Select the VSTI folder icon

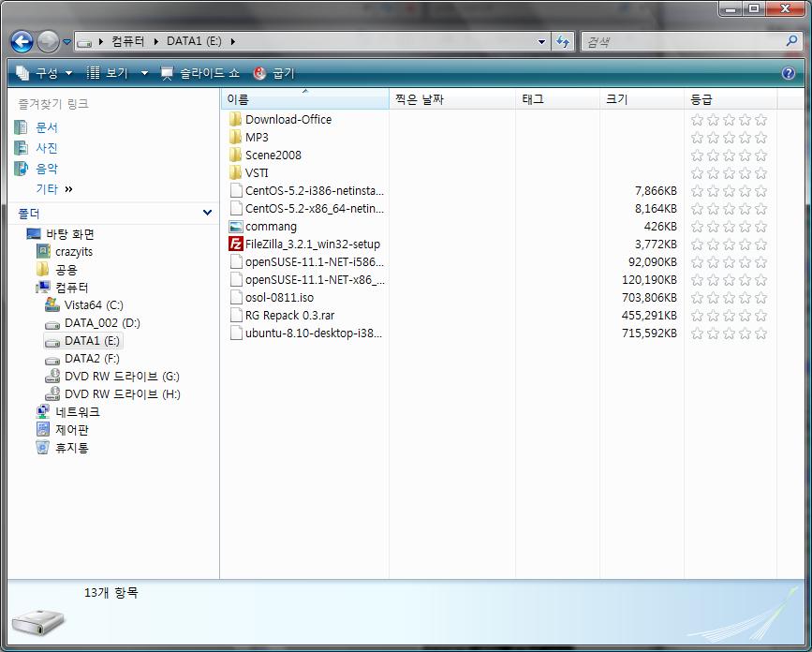(x=236, y=172)
